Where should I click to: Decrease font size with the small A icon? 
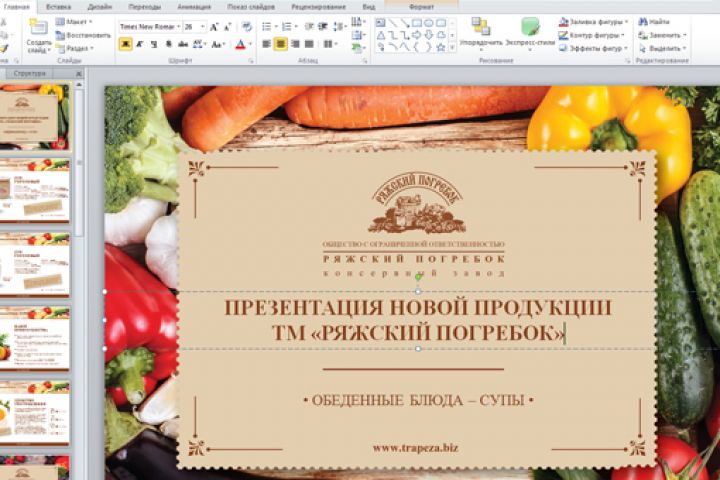pyautogui.click(x=227, y=27)
